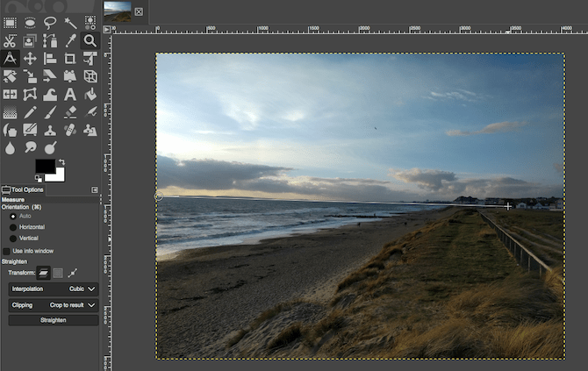Image resolution: width=588 pixels, height=371 pixels.
Task: Enable the Use info window checkbox
Action: pos(7,251)
